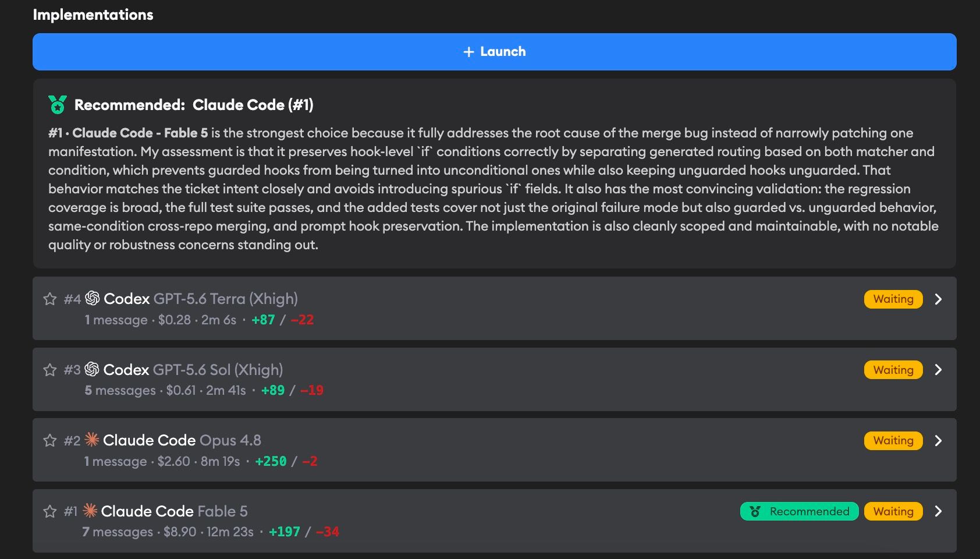Click the Waiting badge on Fable 5 row
This screenshot has width=980, height=559.
click(x=893, y=511)
